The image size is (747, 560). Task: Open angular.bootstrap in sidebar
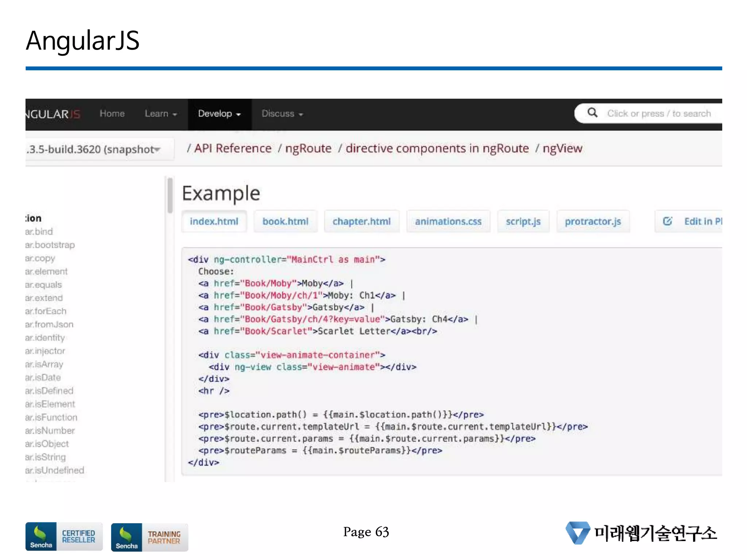[x=50, y=245]
